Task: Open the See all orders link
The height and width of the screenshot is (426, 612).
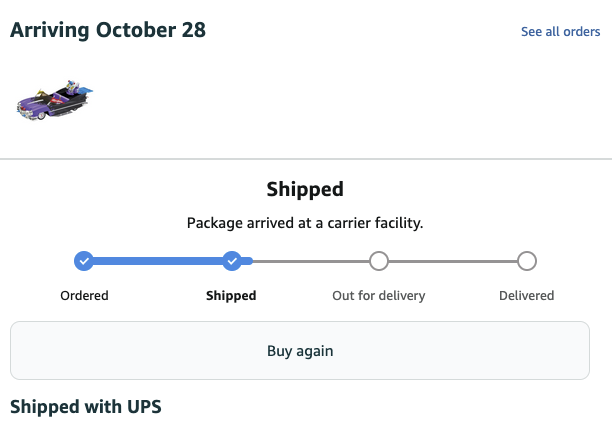Action: tap(560, 32)
